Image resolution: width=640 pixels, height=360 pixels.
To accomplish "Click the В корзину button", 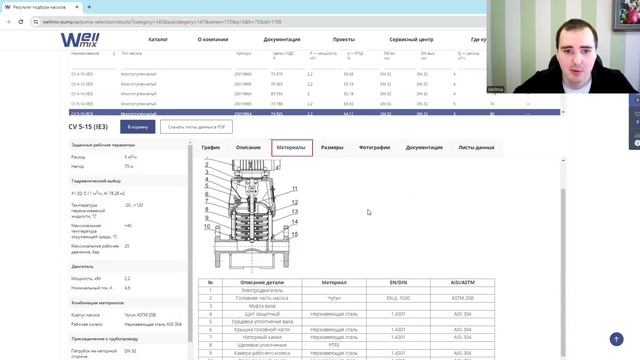I will tap(138, 127).
